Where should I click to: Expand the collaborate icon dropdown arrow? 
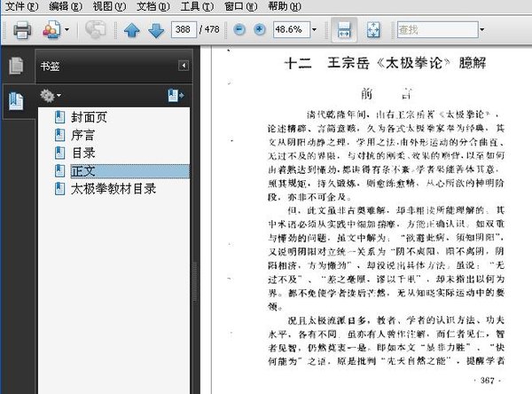tap(66, 30)
